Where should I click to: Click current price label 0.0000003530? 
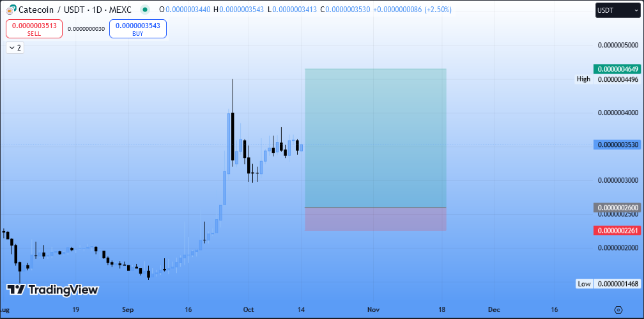pyautogui.click(x=617, y=144)
